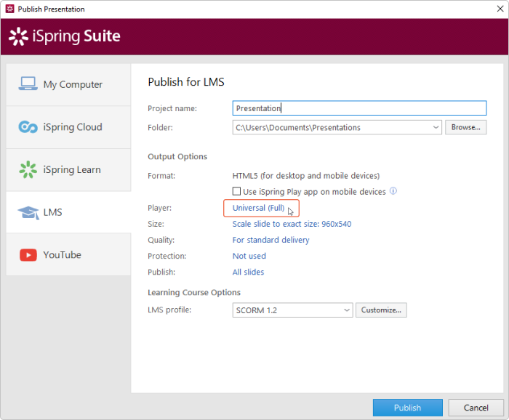This screenshot has height=420, width=509.
Task: Open the Scale slide to exact size link
Action: (x=292, y=224)
